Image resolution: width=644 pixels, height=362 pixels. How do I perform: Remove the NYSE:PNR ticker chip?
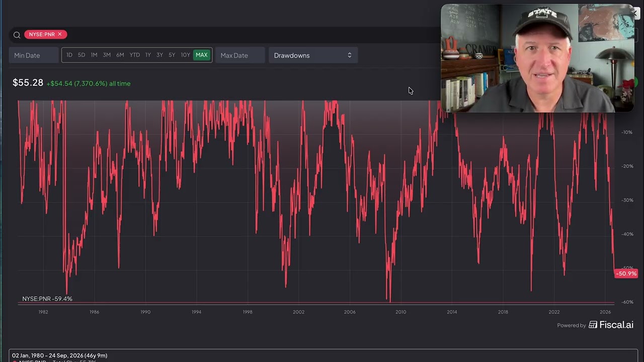pos(59,34)
